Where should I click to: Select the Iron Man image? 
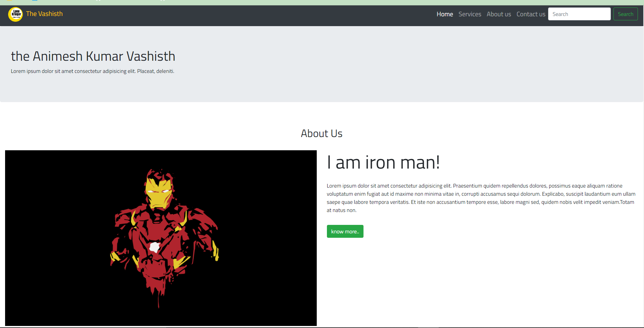click(x=161, y=238)
